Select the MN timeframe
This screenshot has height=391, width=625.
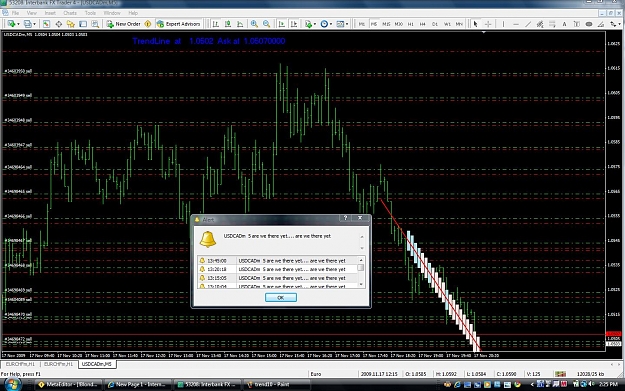(459, 24)
